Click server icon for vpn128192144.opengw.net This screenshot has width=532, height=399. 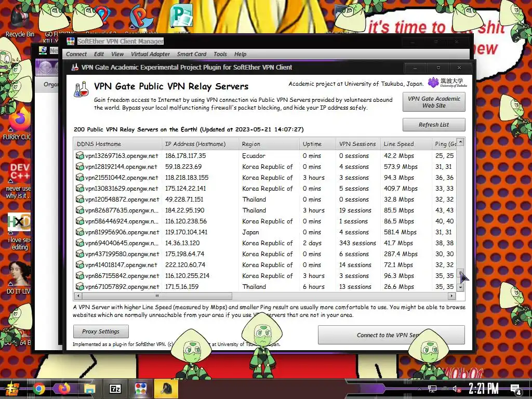click(79, 167)
